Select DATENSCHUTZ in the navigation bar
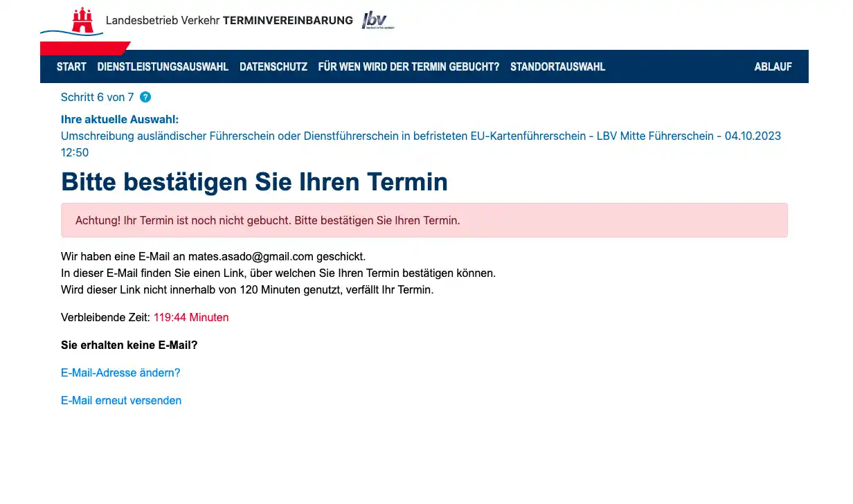Screen dimensions: 853x504 pos(273,67)
